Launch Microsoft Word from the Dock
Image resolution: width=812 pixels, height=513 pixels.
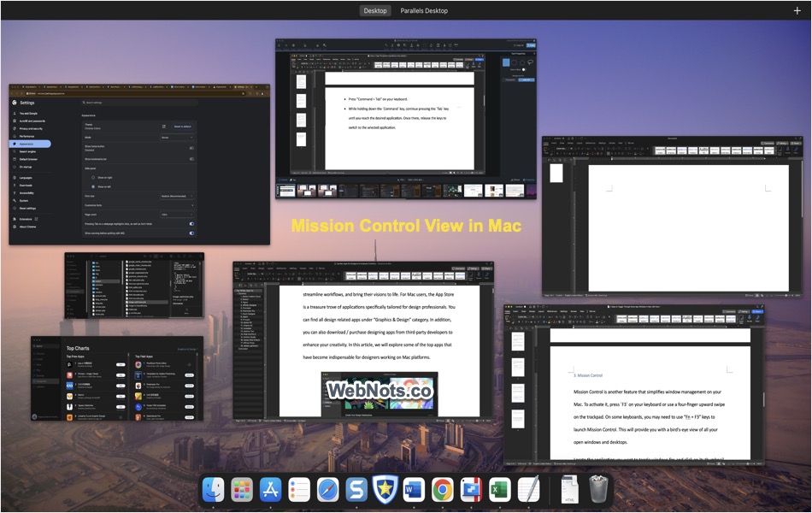(413, 490)
